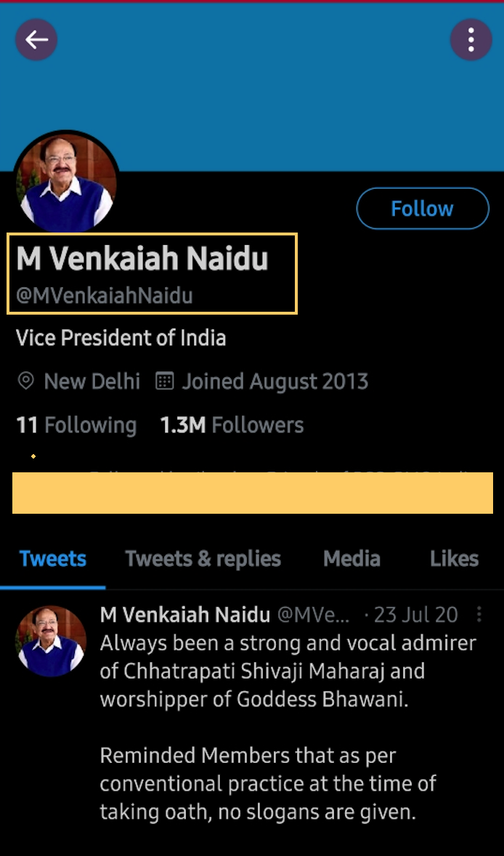Viewport: 504px width, 856px height.
Task: Tap the calendar icon beside Joined date
Action: [x=165, y=381]
